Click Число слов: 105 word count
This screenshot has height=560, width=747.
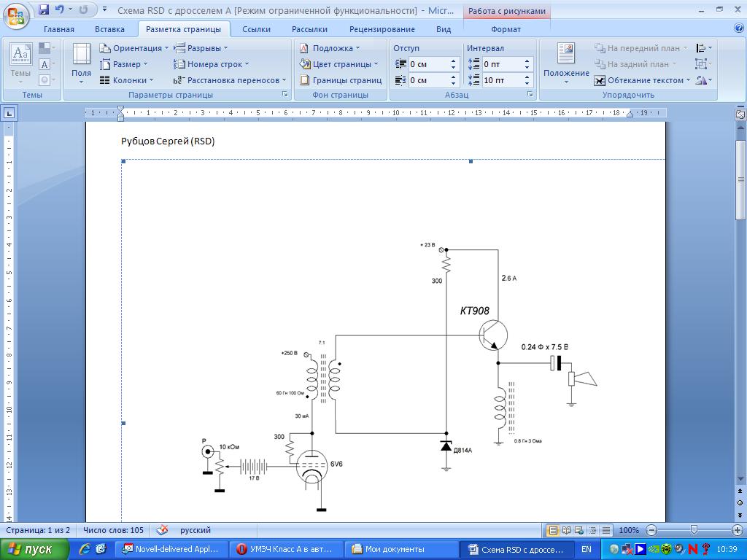click(113, 530)
